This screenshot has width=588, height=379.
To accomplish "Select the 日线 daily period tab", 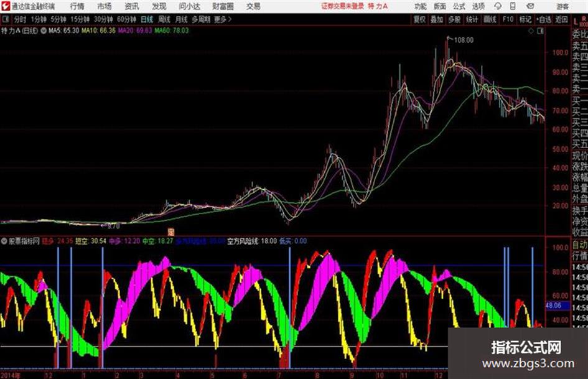I will [x=147, y=19].
